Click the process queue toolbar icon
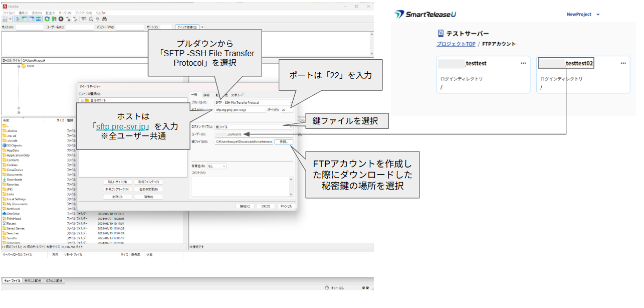 click(54, 19)
